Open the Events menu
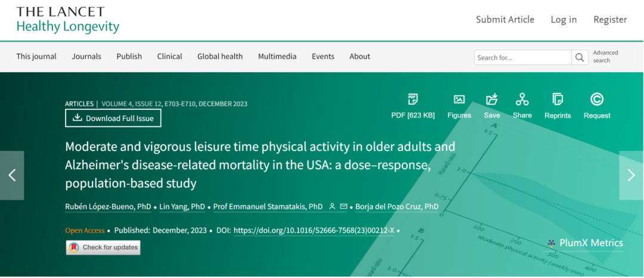 [323, 57]
